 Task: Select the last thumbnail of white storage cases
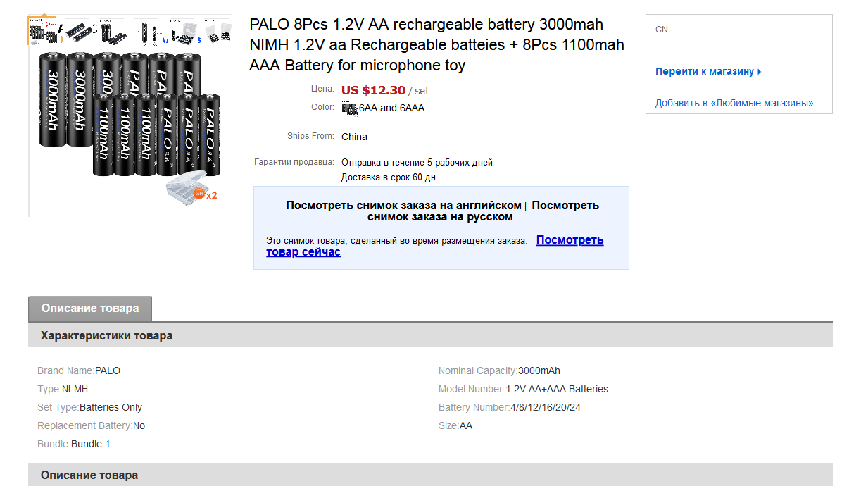coord(218,30)
